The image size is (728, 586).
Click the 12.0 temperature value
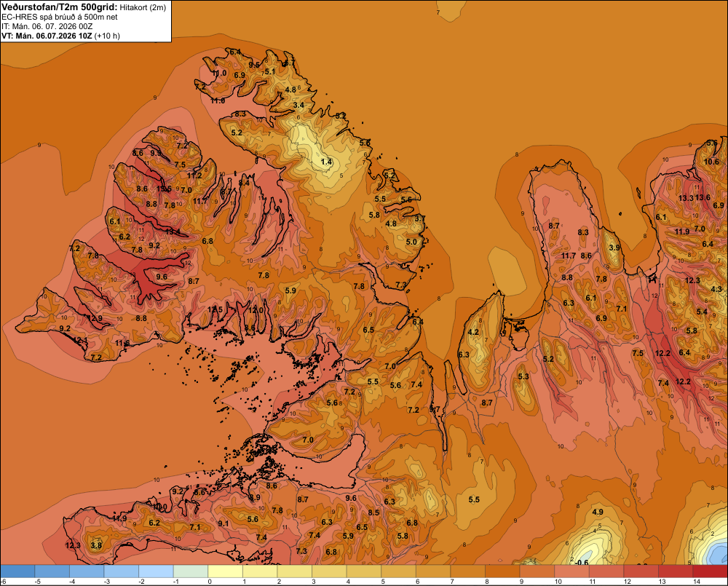pyautogui.click(x=256, y=310)
